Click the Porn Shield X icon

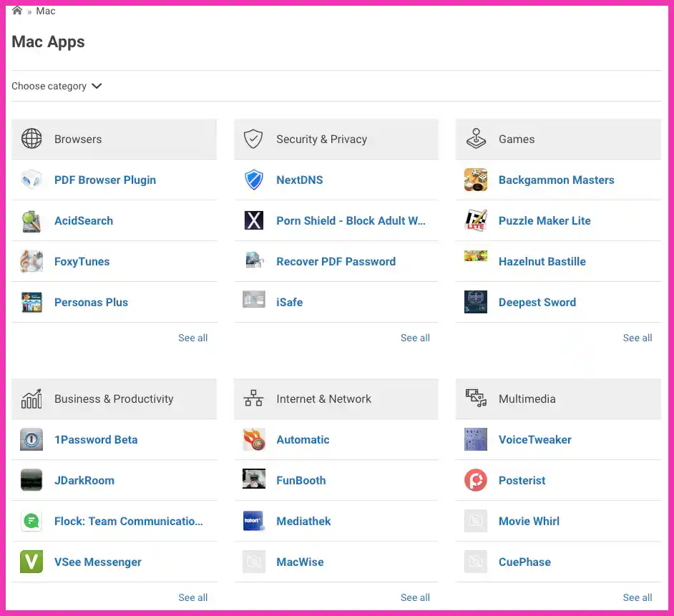pyautogui.click(x=253, y=220)
